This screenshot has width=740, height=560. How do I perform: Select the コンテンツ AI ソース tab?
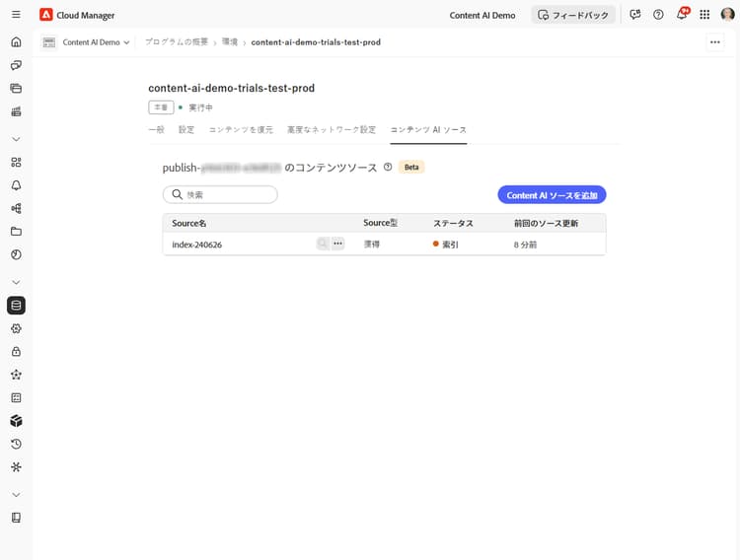coord(428,130)
